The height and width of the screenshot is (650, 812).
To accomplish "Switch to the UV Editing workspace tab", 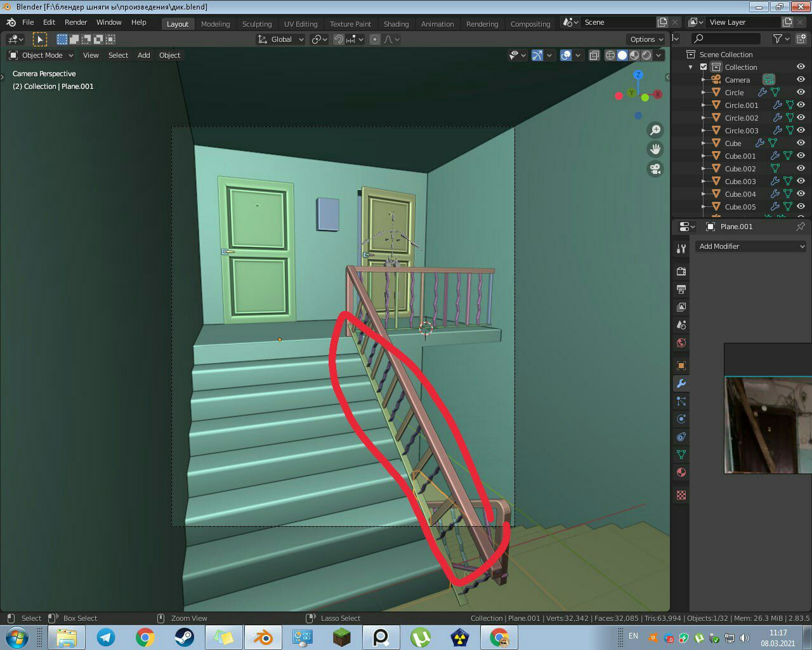I will pos(300,24).
